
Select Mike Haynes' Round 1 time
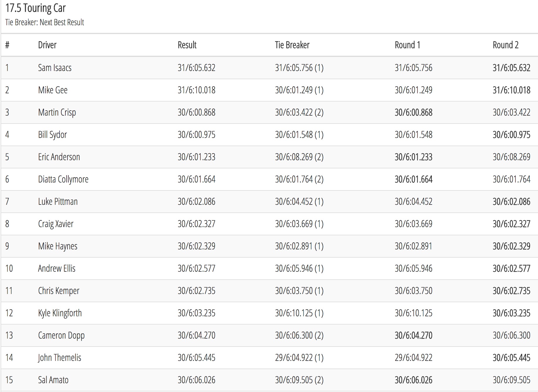pyautogui.click(x=413, y=246)
